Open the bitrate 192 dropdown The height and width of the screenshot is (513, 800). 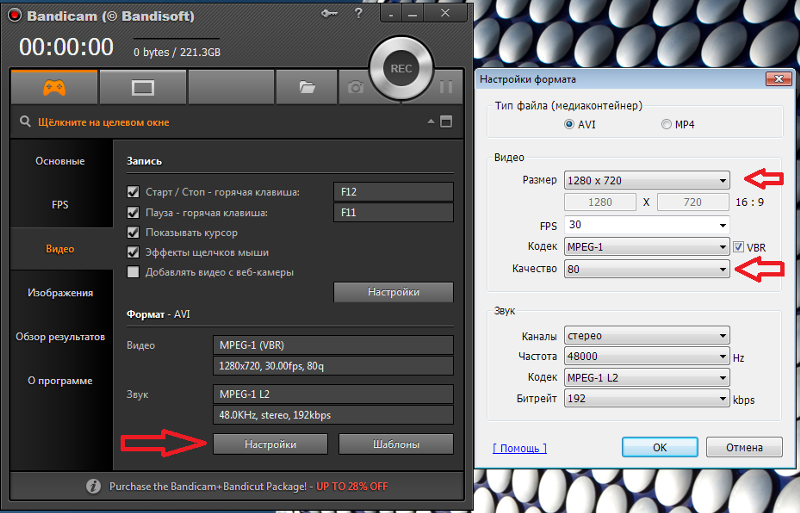(x=646, y=398)
